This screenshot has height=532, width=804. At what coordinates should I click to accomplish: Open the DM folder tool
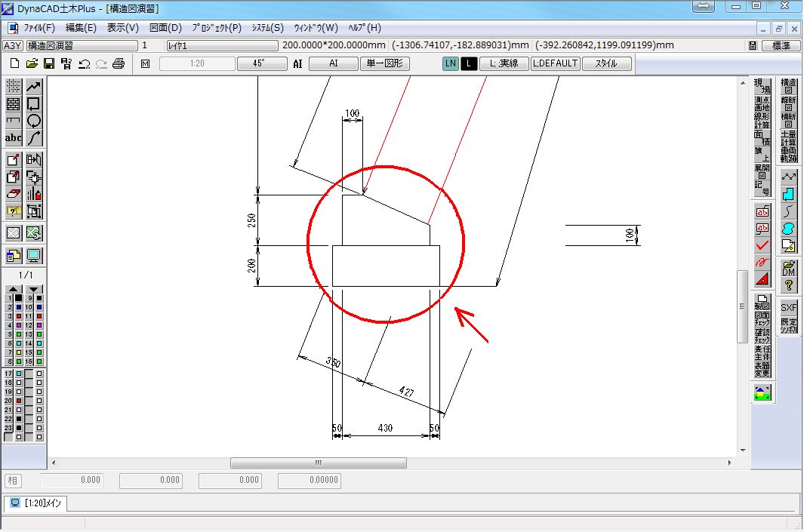789,268
